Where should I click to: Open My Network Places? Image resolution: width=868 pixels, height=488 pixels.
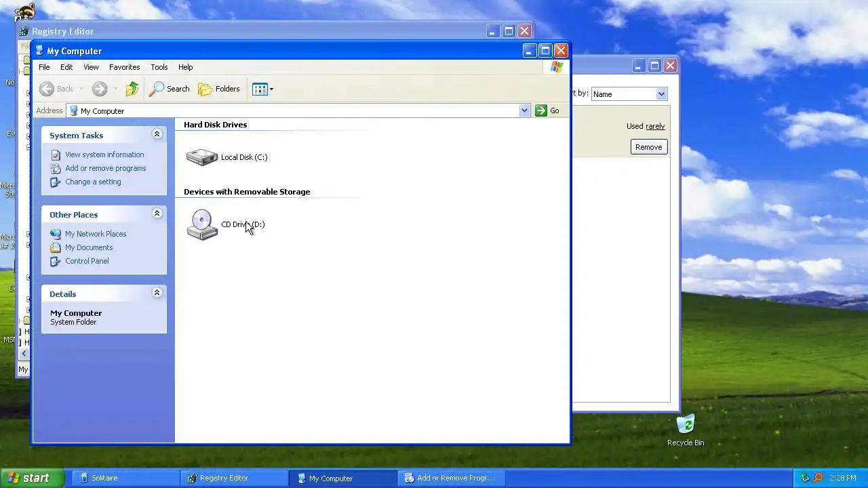pyautogui.click(x=96, y=234)
